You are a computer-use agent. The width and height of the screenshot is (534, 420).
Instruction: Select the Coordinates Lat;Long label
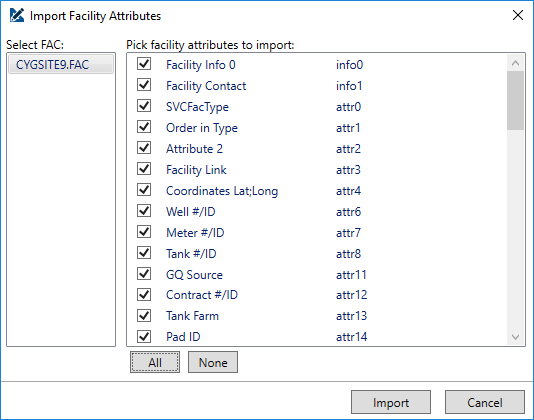coord(222,191)
